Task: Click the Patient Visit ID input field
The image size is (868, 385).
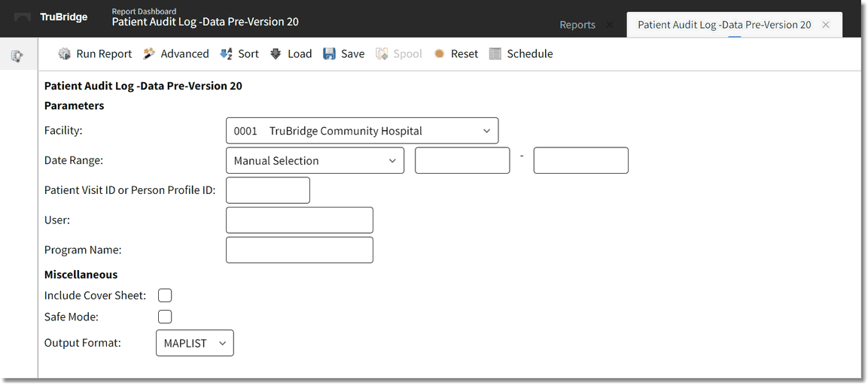Action: tap(268, 190)
